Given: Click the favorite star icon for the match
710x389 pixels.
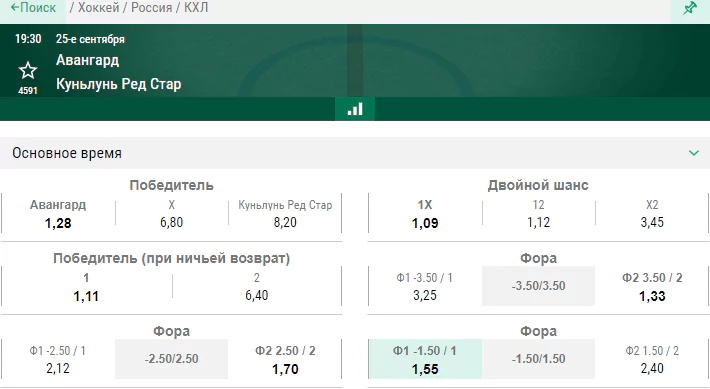Looking at the screenshot, I should (x=28, y=71).
